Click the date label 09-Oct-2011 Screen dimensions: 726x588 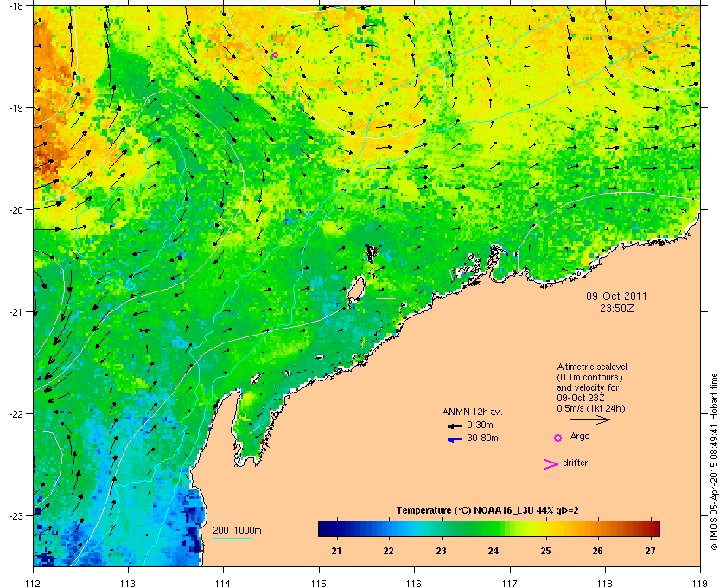pos(616,296)
